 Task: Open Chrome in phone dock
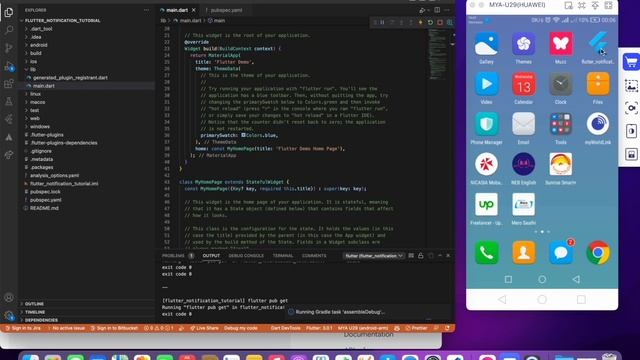tap(598, 253)
